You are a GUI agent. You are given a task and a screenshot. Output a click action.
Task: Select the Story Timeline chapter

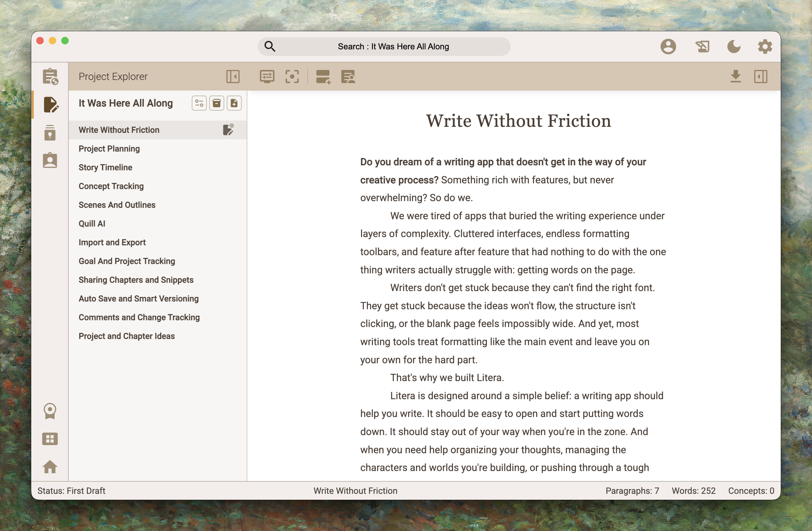pyautogui.click(x=106, y=167)
